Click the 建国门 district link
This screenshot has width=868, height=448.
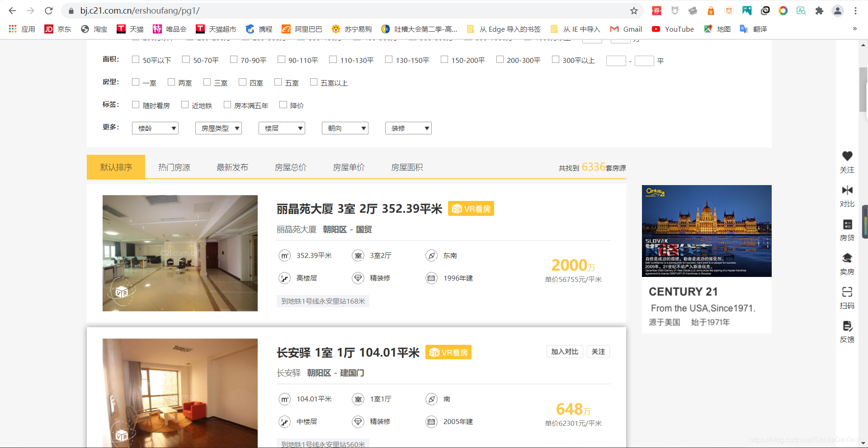point(352,373)
